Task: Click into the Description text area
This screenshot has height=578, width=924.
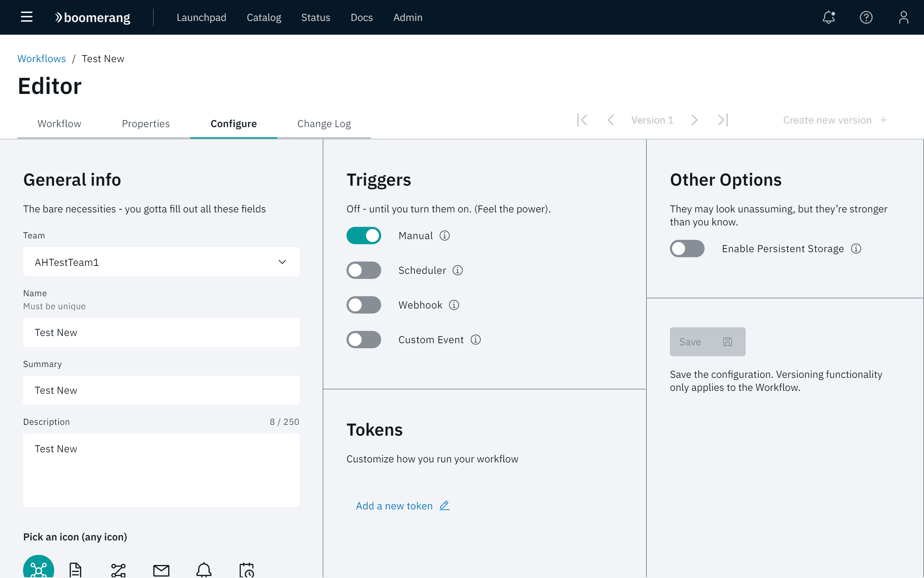Action: [161, 470]
